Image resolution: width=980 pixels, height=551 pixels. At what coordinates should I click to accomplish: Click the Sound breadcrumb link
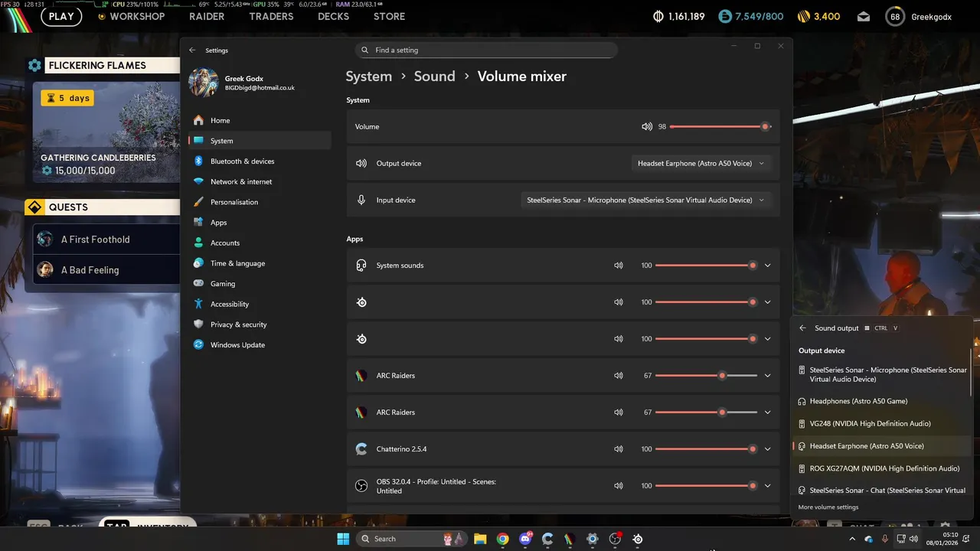(x=435, y=77)
